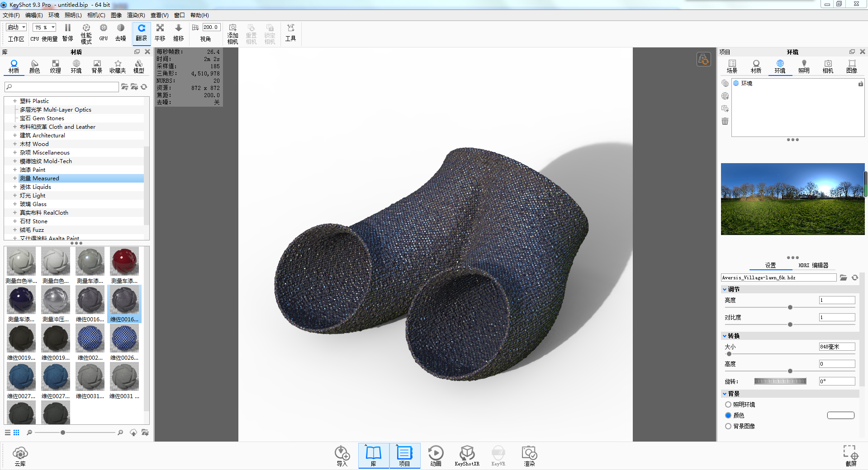
Task: Open the workspace dropdown showing 启动
Action: click(x=17, y=28)
